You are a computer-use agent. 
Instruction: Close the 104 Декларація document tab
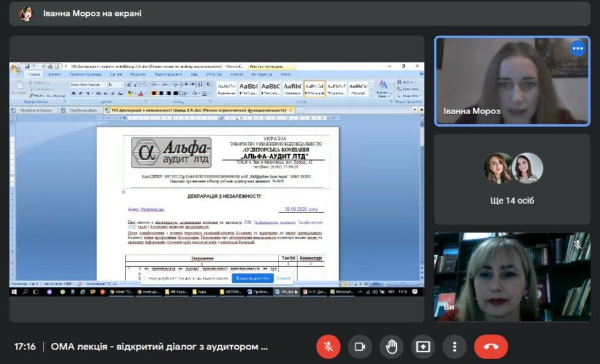291,110
